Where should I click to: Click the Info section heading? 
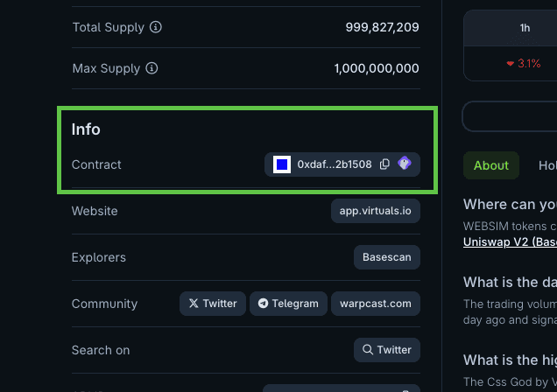[86, 129]
